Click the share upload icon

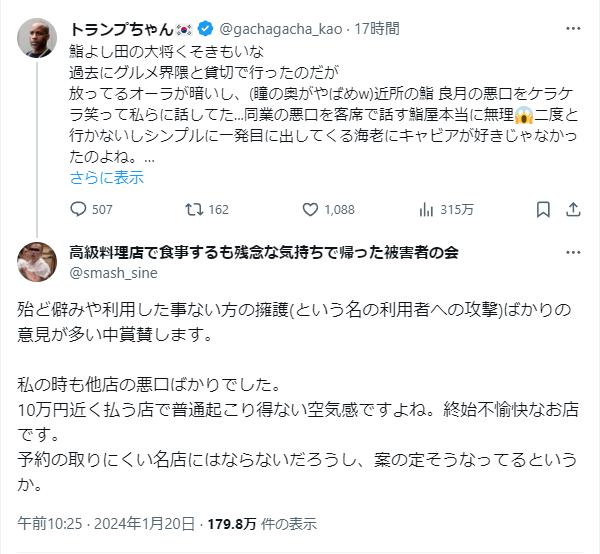point(573,210)
